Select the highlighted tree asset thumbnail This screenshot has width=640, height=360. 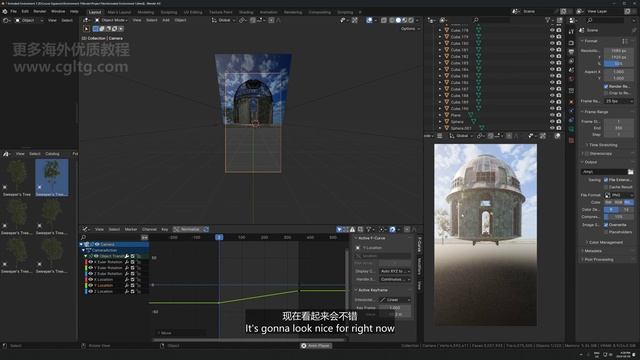tap(51, 178)
